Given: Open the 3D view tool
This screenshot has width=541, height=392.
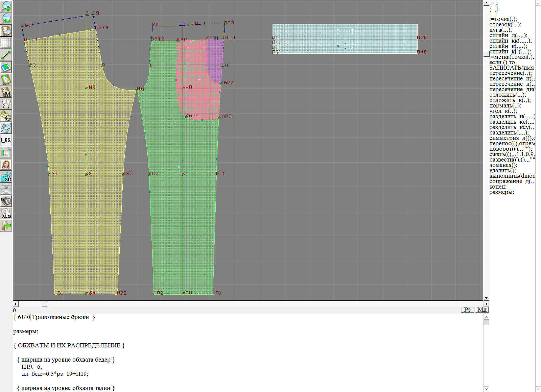Looking at the screenshot, I should pos(6,177).
